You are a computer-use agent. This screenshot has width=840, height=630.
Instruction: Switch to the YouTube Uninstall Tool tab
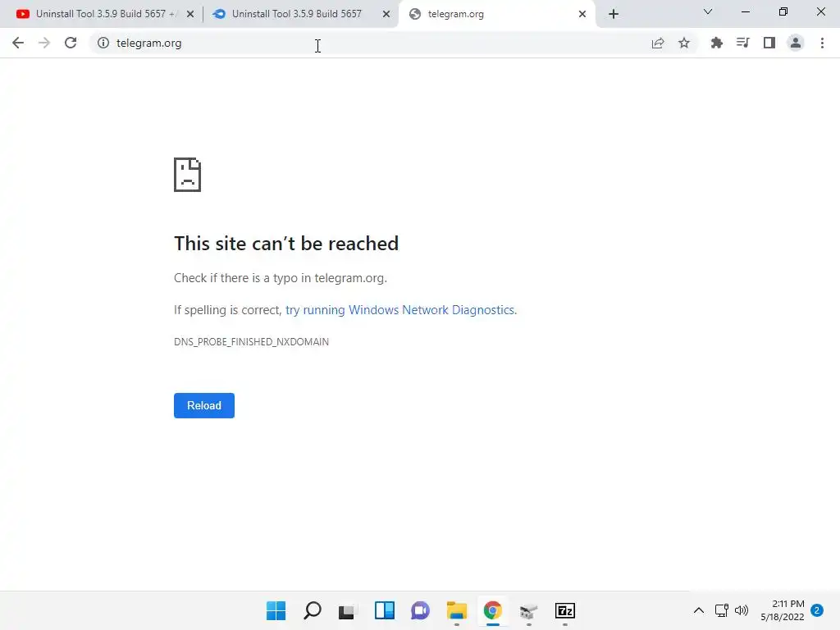(x=101, y=14)
